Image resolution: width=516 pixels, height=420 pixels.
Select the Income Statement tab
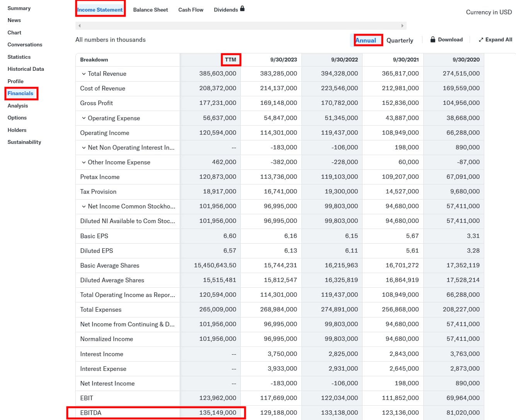point(100,10)
